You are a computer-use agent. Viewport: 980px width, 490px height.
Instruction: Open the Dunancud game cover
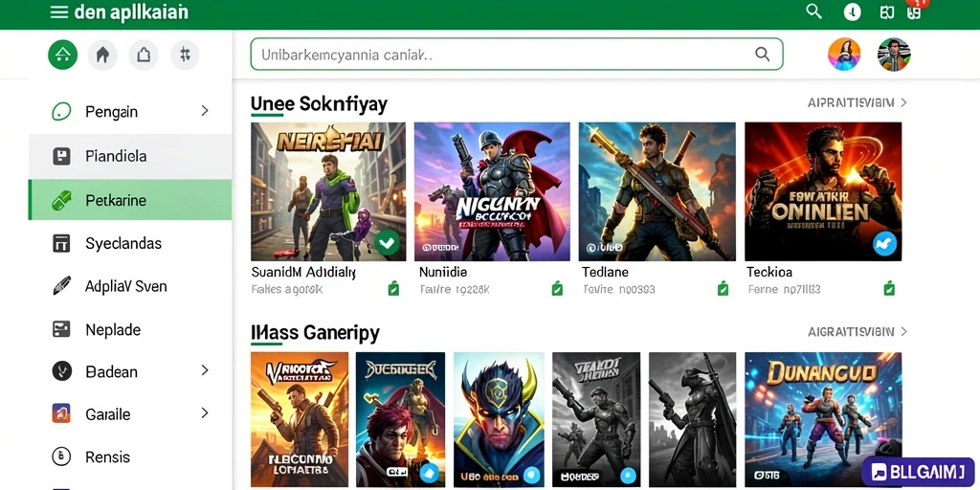click(823, 419)
